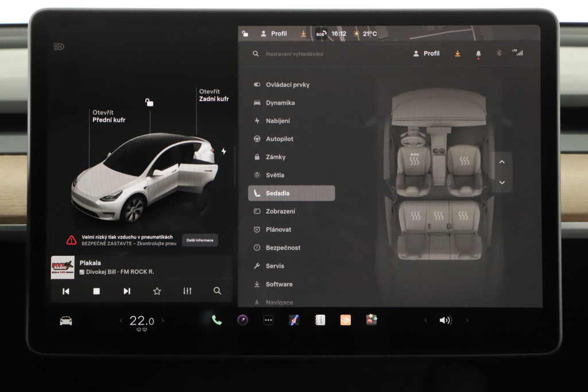Screen dimensions: 588x392
Task: Tap the notification bell icon
Action: pyautogui.click(x=478, y=54)
